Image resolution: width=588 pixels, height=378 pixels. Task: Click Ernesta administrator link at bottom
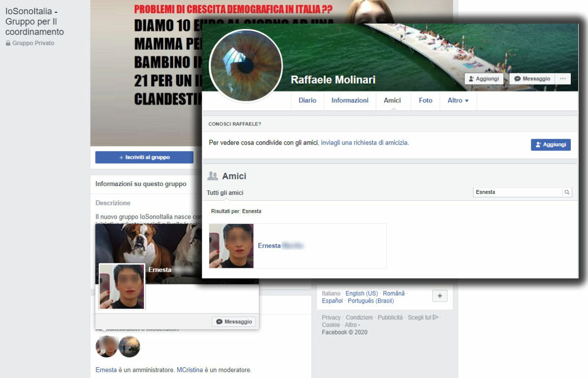[106, 370]
